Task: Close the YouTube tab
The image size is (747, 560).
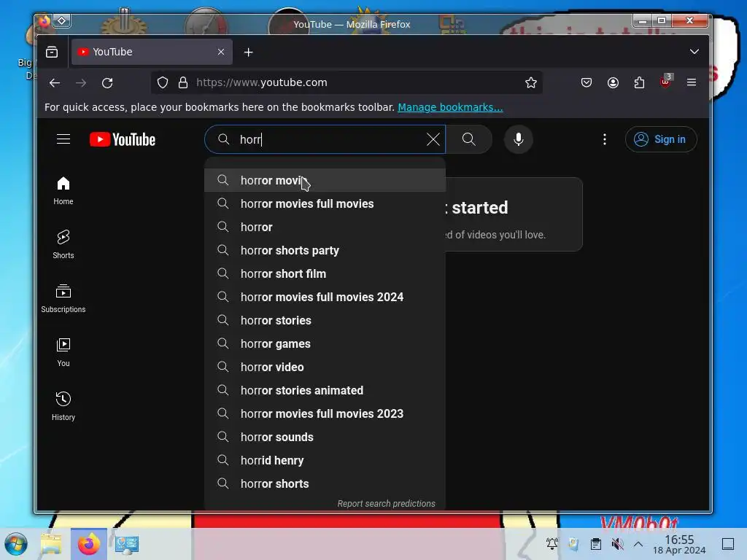Action: (221, 52)
